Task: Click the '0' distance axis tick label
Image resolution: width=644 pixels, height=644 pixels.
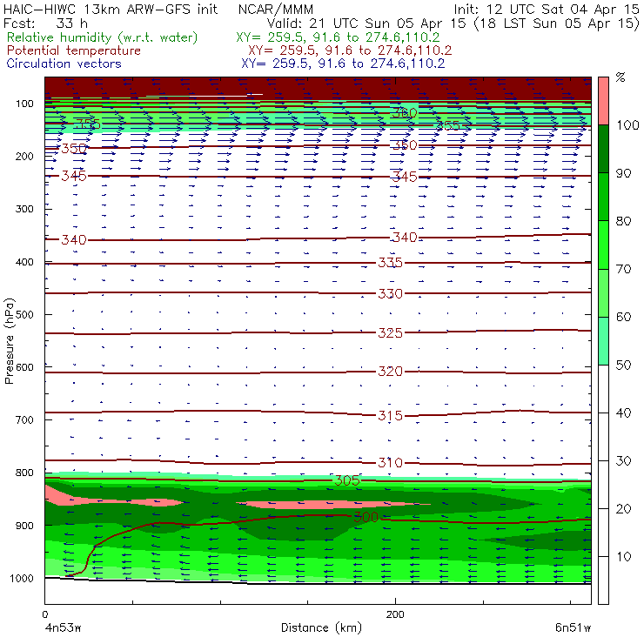Action: 44,614
